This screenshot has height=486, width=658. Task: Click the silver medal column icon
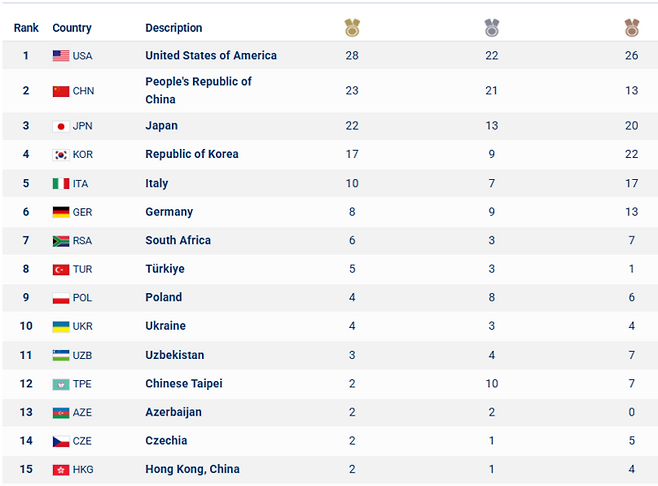coord(492,28)
